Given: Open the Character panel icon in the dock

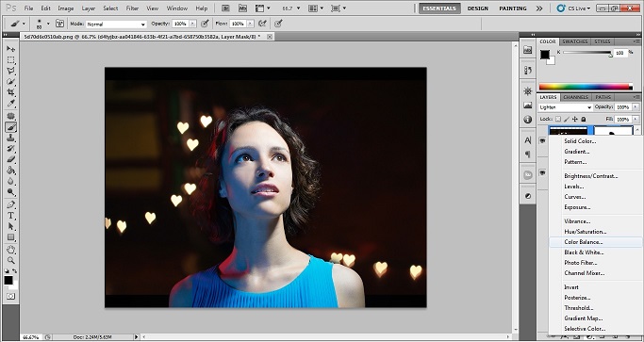Looking at the screenshot, I should coord(528,140).
